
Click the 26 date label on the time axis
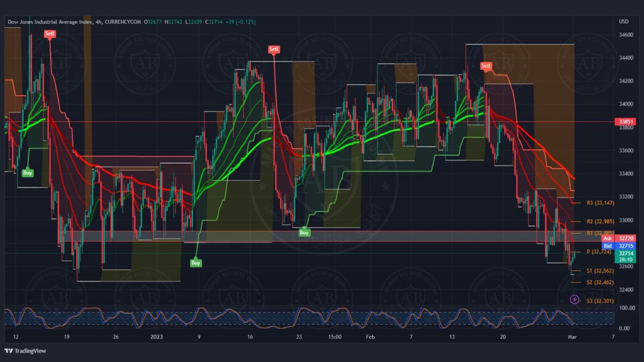tap(115, 337)
